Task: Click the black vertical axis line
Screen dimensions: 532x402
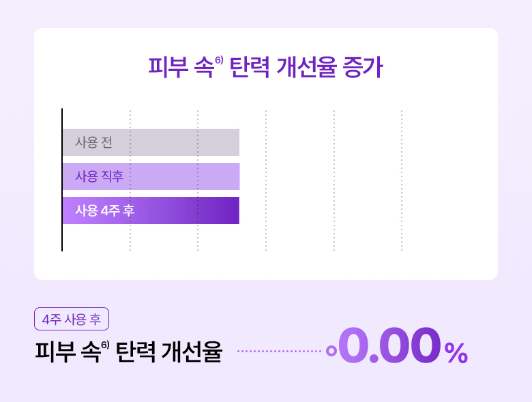Action: pyautogui.click(x=62, y=180)
